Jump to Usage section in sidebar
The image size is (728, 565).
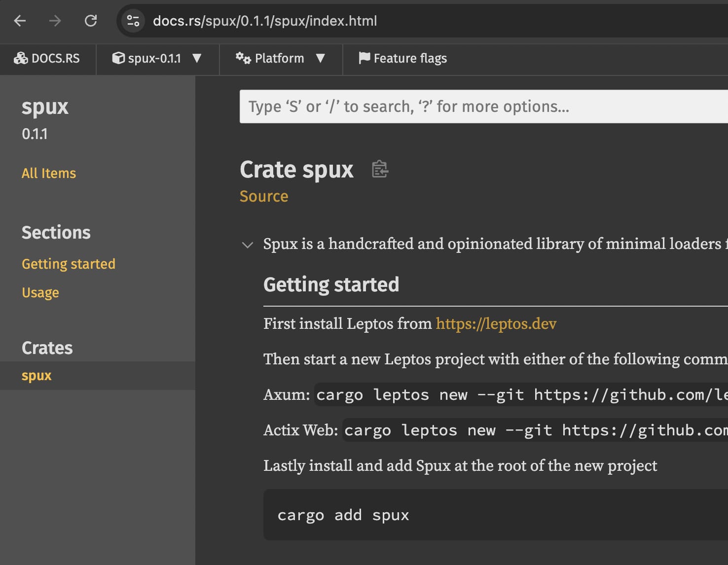click(x=40, y=292)
